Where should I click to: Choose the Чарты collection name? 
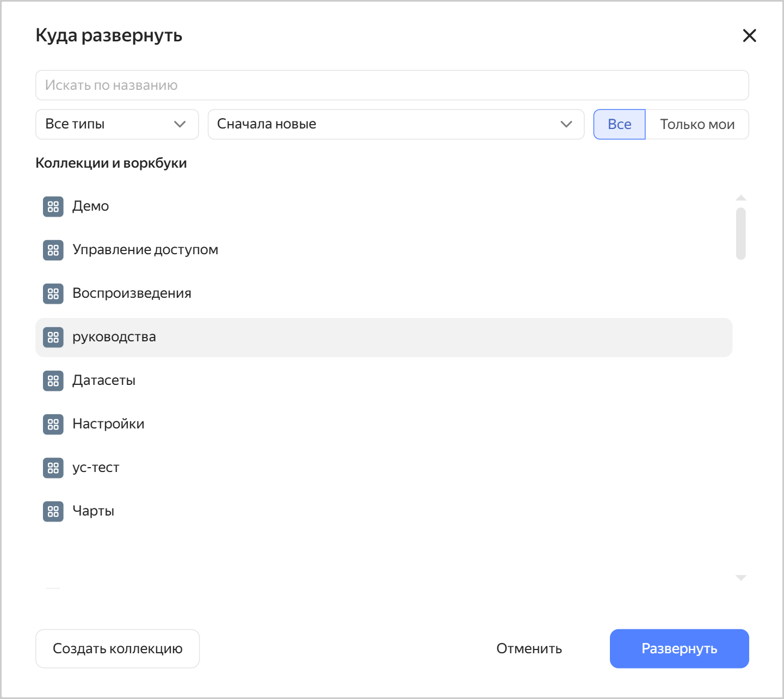click(94, 511)
